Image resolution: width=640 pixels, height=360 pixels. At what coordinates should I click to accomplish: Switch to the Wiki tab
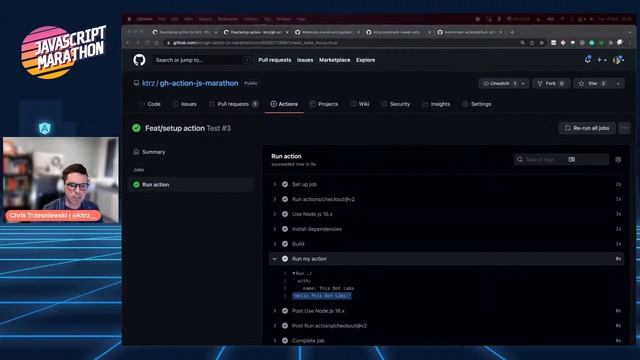coord(360,104)
